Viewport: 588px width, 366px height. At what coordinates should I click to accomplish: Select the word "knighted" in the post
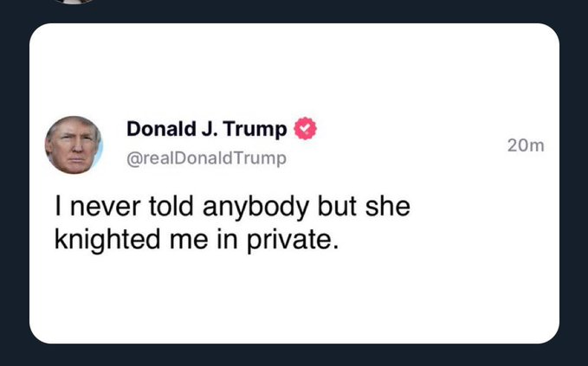click(x=107, y=240)
